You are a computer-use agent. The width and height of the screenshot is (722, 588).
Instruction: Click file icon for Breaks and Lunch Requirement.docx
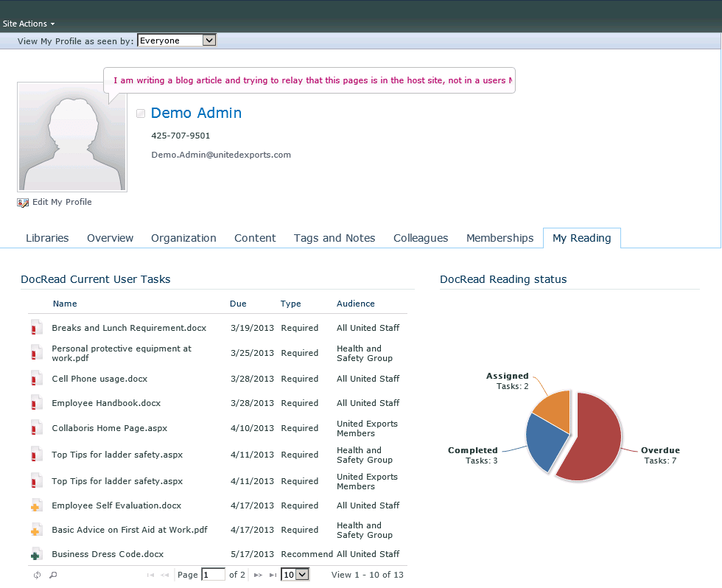pos(35,328)
